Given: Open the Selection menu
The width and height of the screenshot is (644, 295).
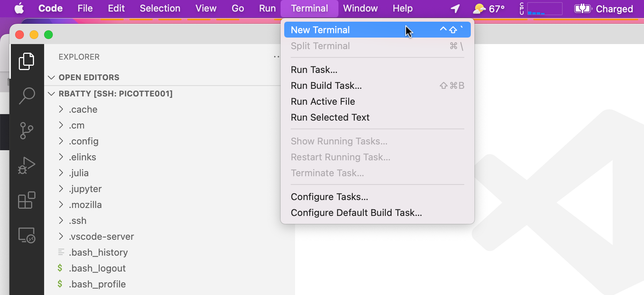Looking at the screenshot, I should 160,8.
